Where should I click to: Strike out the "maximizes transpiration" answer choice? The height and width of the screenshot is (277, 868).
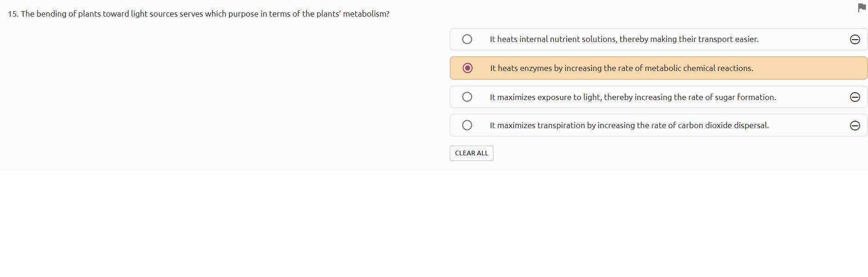[x=855, y=126]
